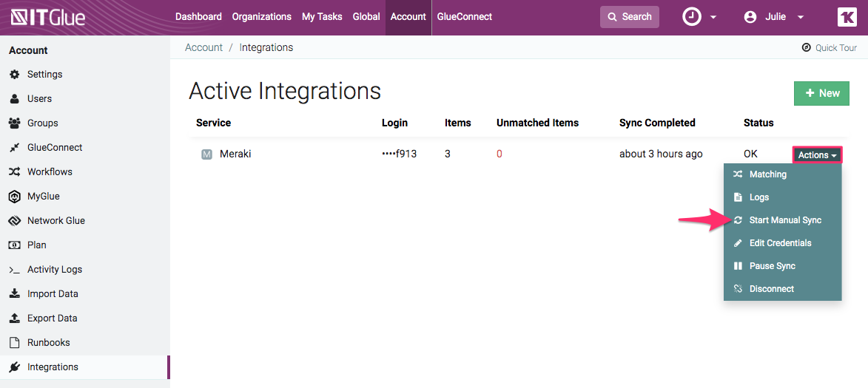The height and width of the screenshot is (388, 868).
Task: Open the Julie user menu dropdown arrow
Action: click(801, 17)
